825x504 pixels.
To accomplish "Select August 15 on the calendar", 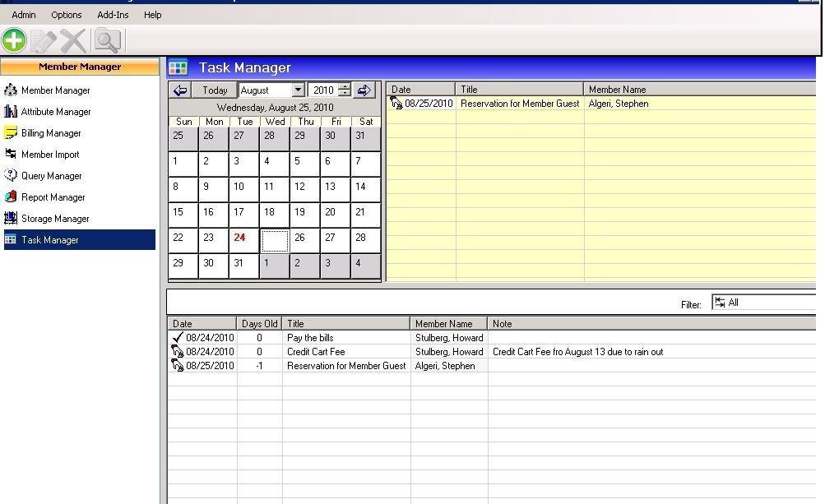I will coord(183,215).
